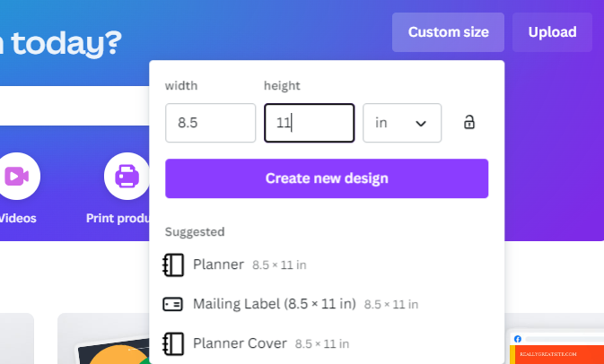Open the pie chart template thumbnail
The image size is (604, 364).
(103, 339)
